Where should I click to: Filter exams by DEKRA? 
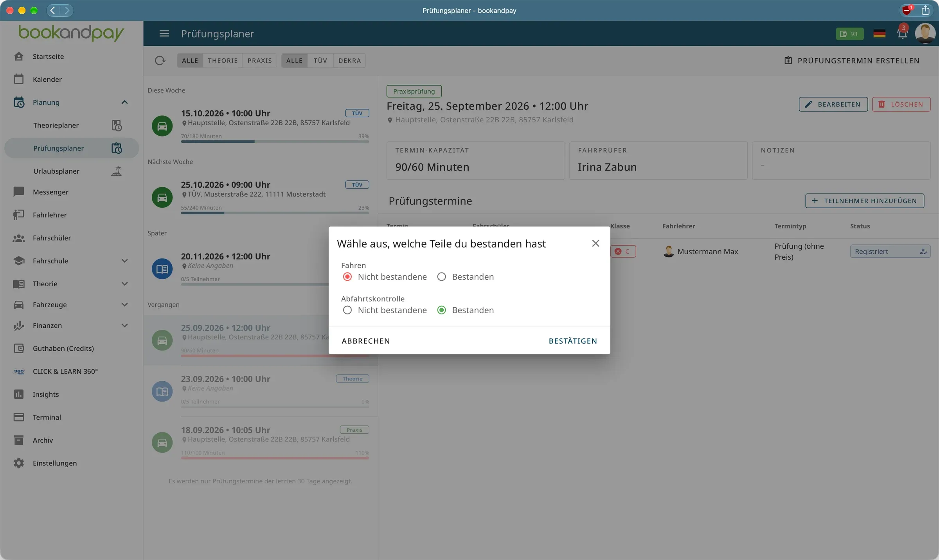pyautogui.click(x=349, y=61)
